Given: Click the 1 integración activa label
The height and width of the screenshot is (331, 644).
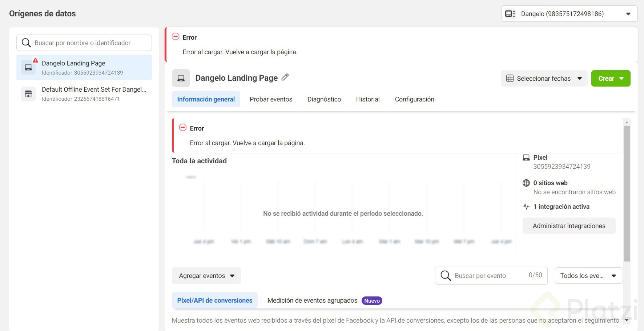Looking at the screenshot, I should [x=562, y=207].
